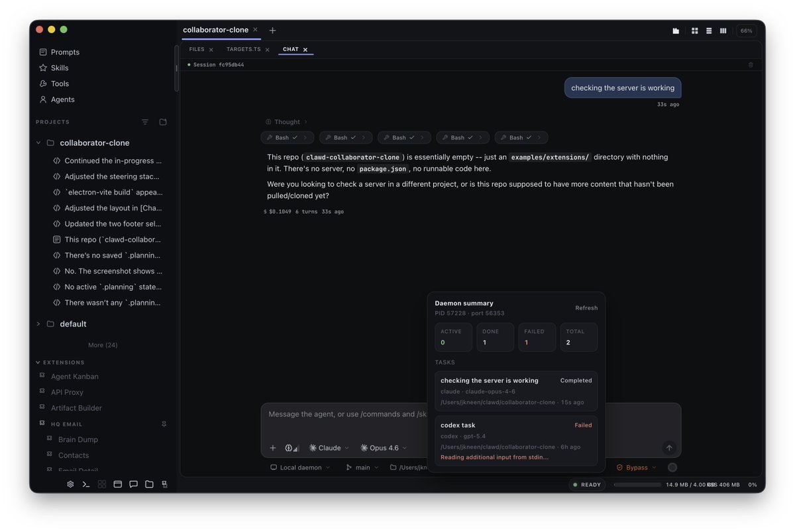This screenshot has width=795, height=532.
Task: Click the dimmed grid icon in bottom toolbar
Action: (x=102, y=484)
